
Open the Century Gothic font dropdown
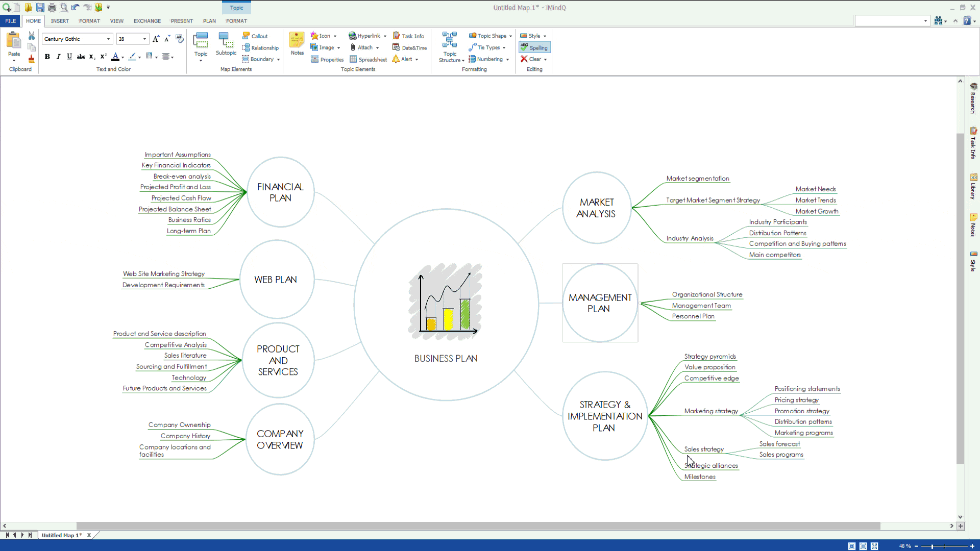pyautogui.click(x=108, y=39)
